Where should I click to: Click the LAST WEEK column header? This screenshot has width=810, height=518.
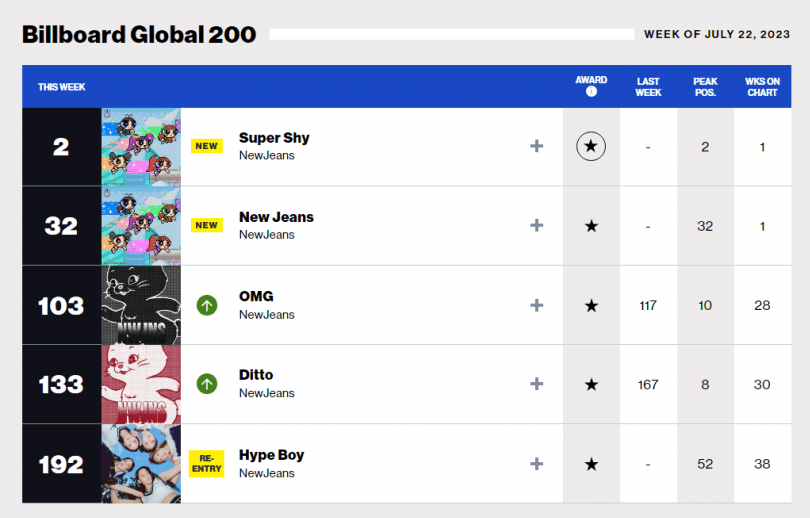pyautogui.click(x=648, y=87)
